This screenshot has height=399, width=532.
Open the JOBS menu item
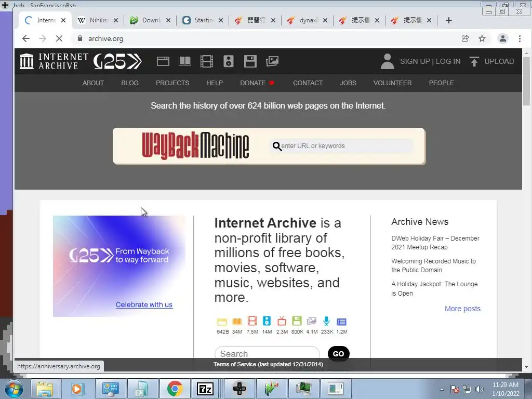[348, 83]
